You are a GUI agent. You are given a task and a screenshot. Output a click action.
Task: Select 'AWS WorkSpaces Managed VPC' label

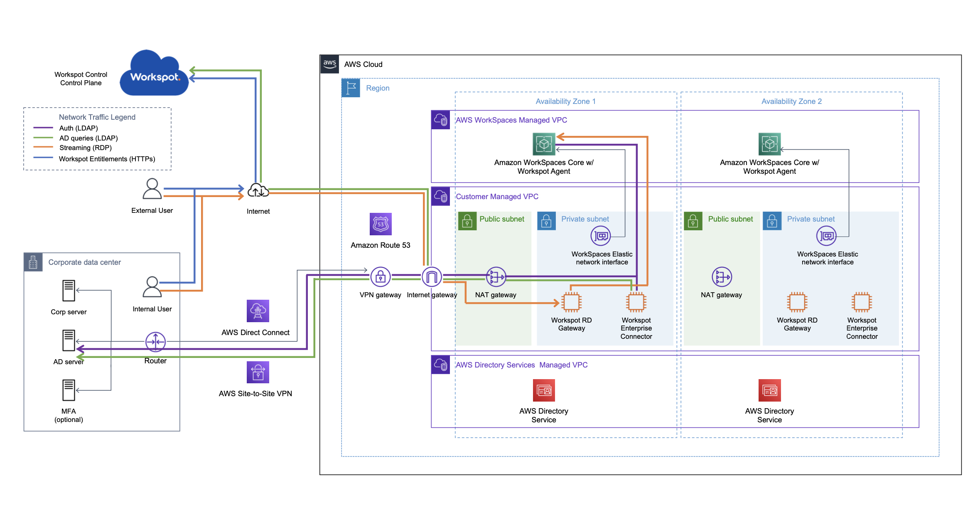click(x=511, y=120)
